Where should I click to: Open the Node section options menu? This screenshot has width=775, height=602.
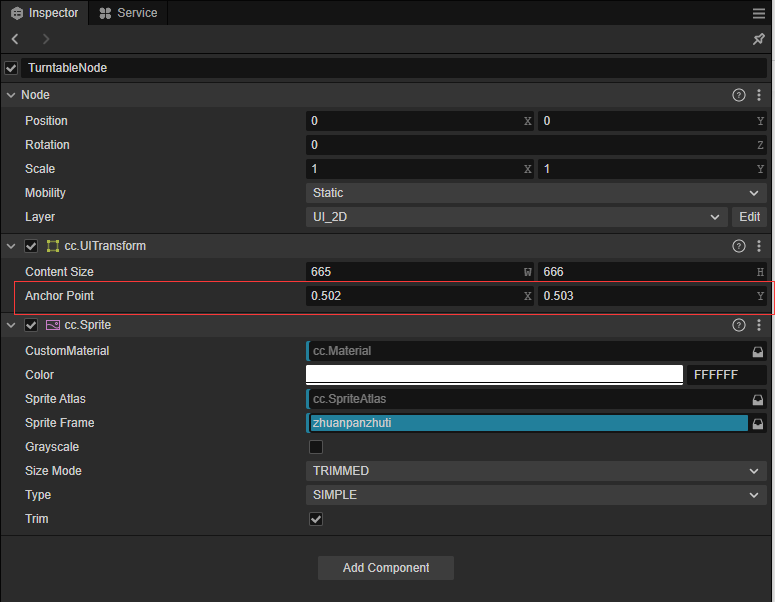coord(759,95)
